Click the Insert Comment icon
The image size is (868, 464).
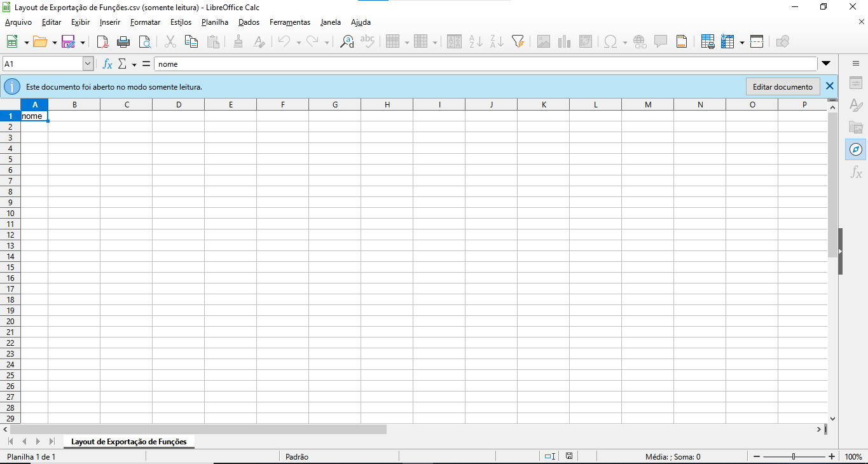pyautogui.click(x=661, y=42)
